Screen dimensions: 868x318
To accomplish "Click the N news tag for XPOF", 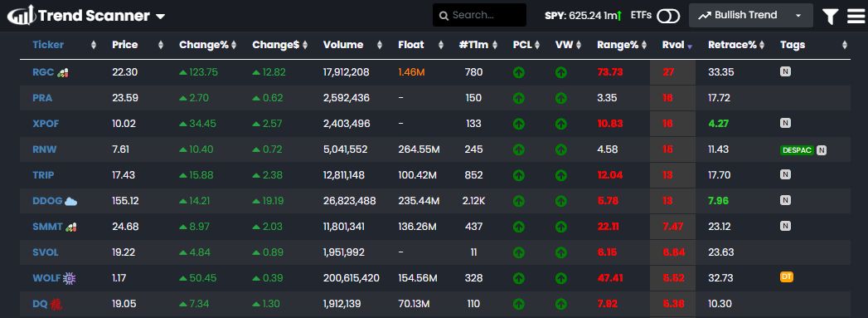I will click(x=785, y=122).
